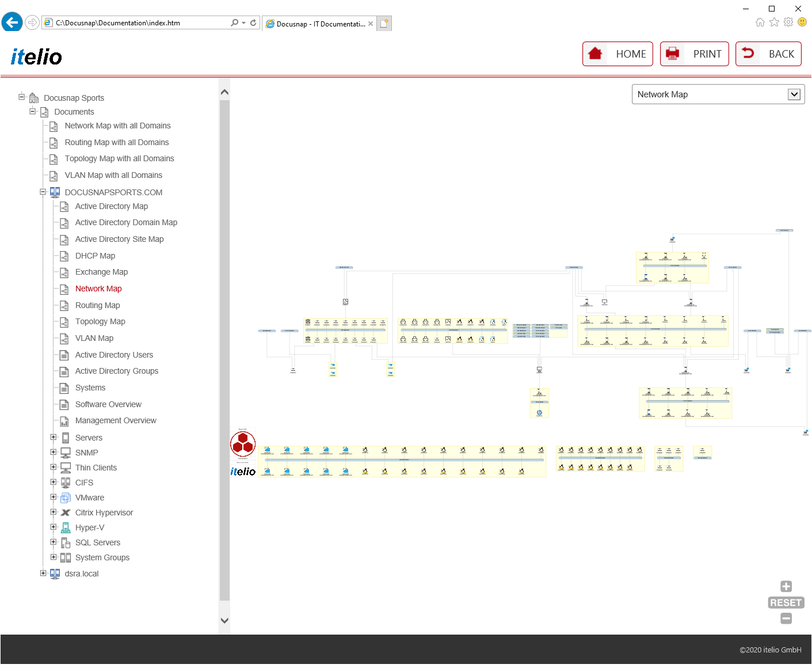Refresh page with reload icon
Image resolution: width=812 pixels, height=668 pixels.
253,23
